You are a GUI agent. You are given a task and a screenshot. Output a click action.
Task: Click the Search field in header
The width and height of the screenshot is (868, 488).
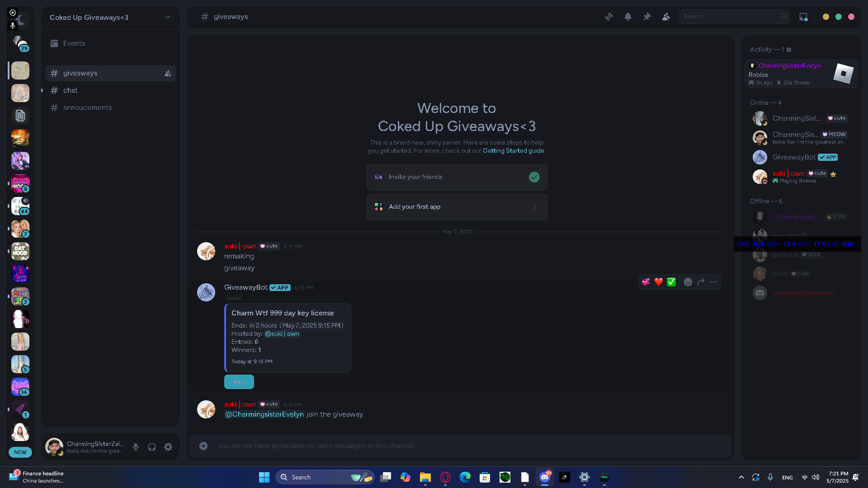(730, 17)
